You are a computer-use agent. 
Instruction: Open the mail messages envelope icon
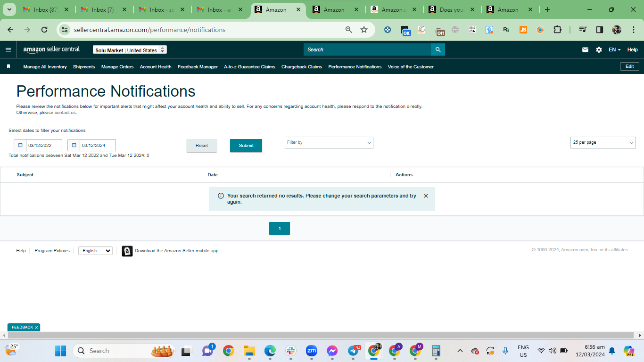585,49
